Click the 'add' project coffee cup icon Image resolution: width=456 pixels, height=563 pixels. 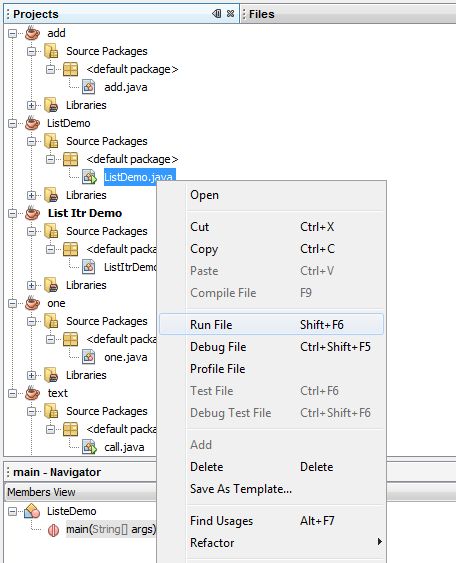(x=32, y=33)
